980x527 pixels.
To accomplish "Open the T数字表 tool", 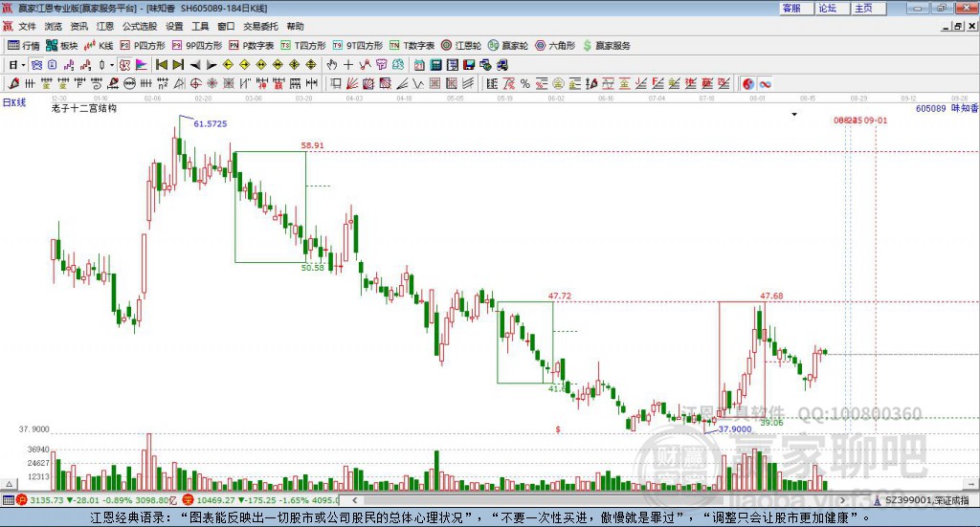I will tap(412, 46).
